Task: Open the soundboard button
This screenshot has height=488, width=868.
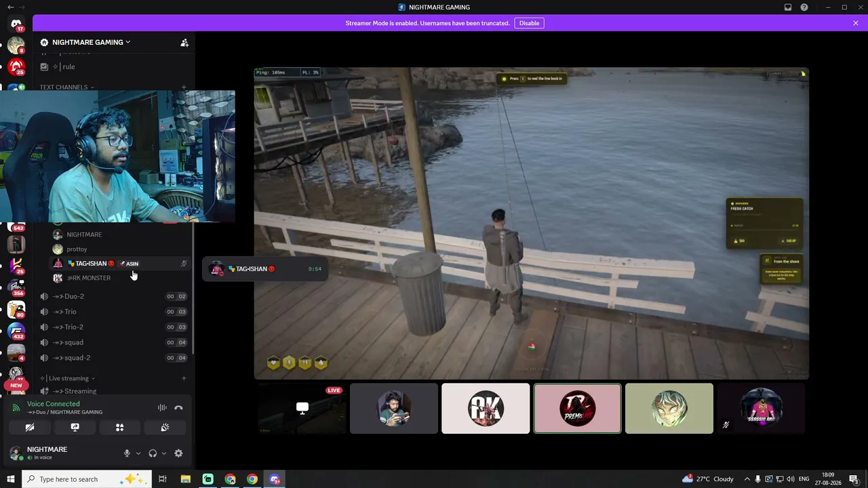Action: (165, 428)
